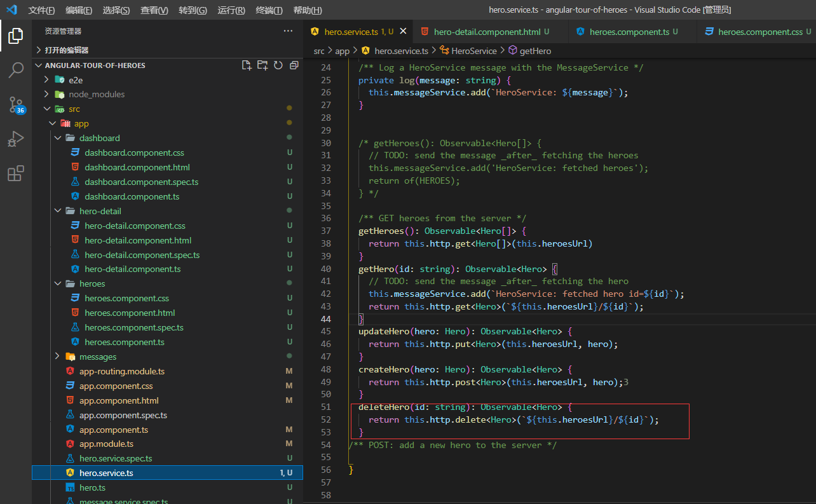Expand the node_modules folder
The height and width of the screenshot is (504, 816).
click(46, 94)
